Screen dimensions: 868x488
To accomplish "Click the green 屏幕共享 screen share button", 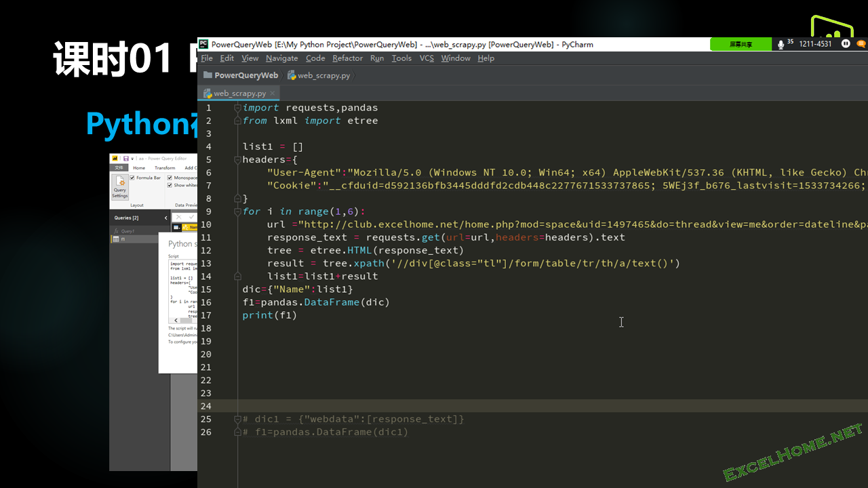I will (x=741, y=44).
